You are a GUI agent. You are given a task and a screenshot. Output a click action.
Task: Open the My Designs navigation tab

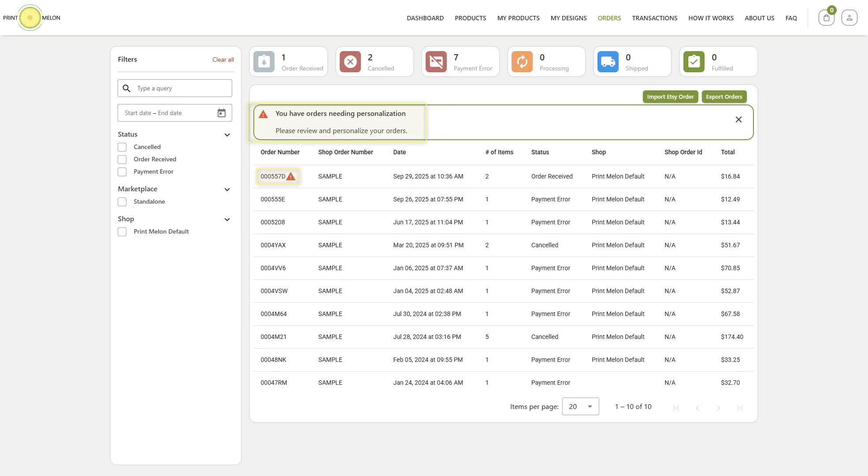[x=568, y=18]
